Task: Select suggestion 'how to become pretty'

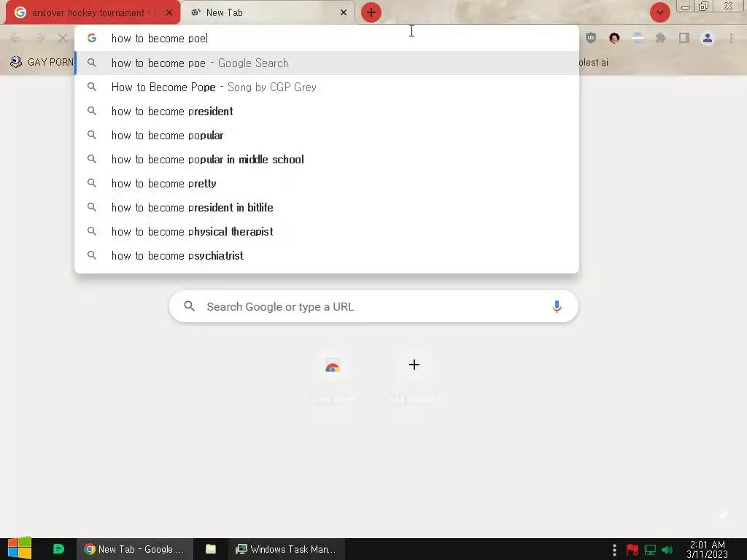Action: click(x=327, y=183)
